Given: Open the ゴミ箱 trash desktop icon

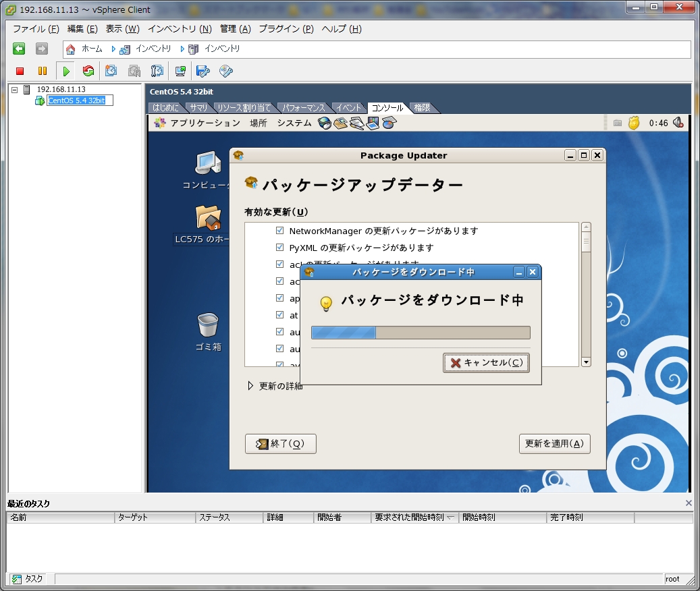Looking at the screenshot, I should [x=208, y=332].
